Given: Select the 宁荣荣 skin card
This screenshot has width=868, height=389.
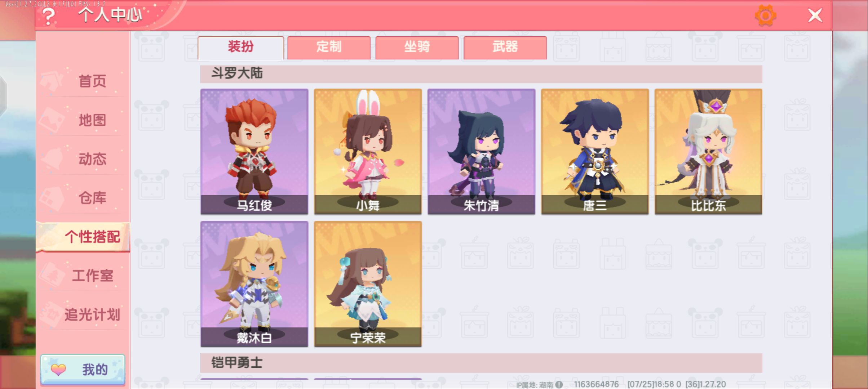Looking at the screenshot, I should click(368, 284).
